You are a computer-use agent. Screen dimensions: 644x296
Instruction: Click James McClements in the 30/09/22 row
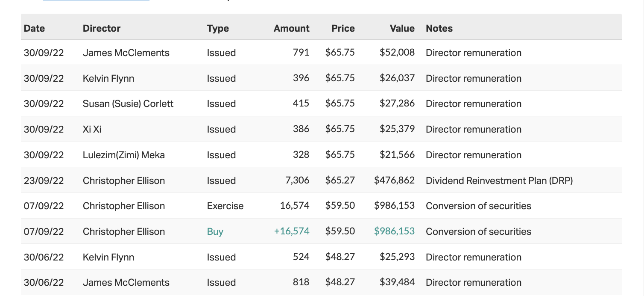[126, 53]
